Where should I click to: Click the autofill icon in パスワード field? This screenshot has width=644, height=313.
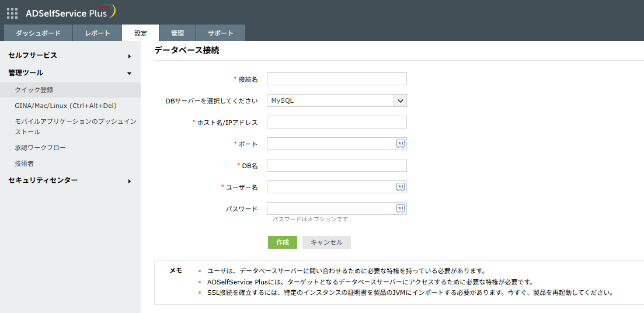tap(401, 208)
